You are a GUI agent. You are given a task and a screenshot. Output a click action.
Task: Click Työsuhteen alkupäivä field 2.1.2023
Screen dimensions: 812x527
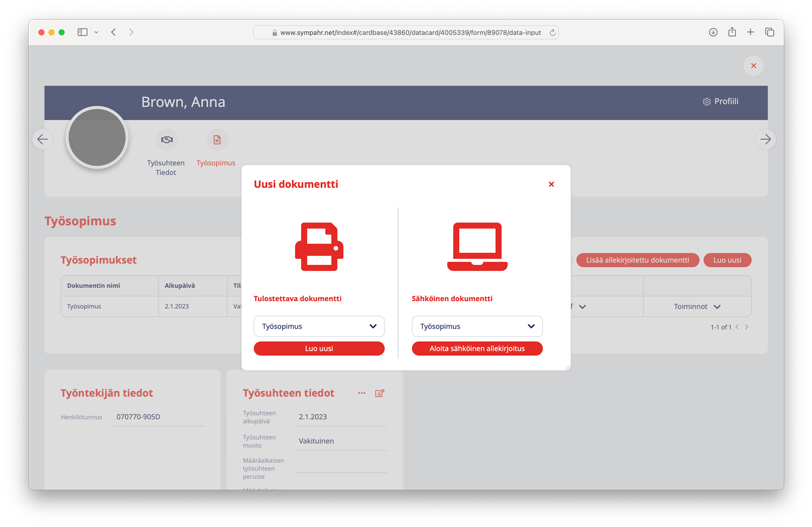click(x=341, y=417)
